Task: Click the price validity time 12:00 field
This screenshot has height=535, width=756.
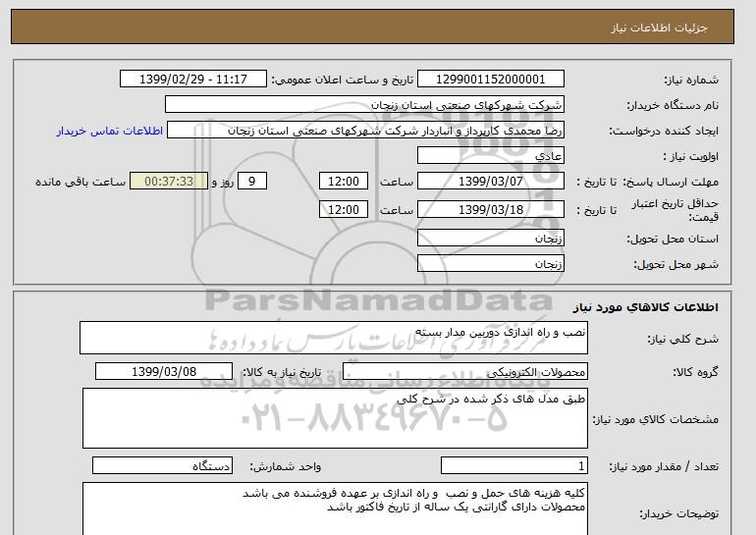Action: (x=344, y=209)
